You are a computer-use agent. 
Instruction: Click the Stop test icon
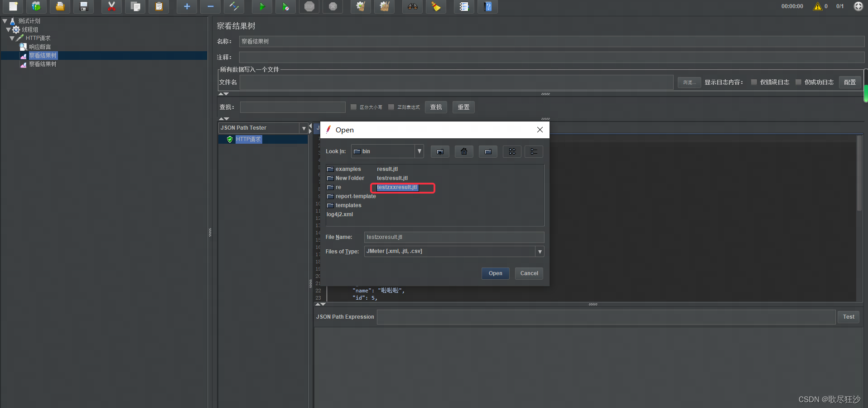tap(309, 6)
